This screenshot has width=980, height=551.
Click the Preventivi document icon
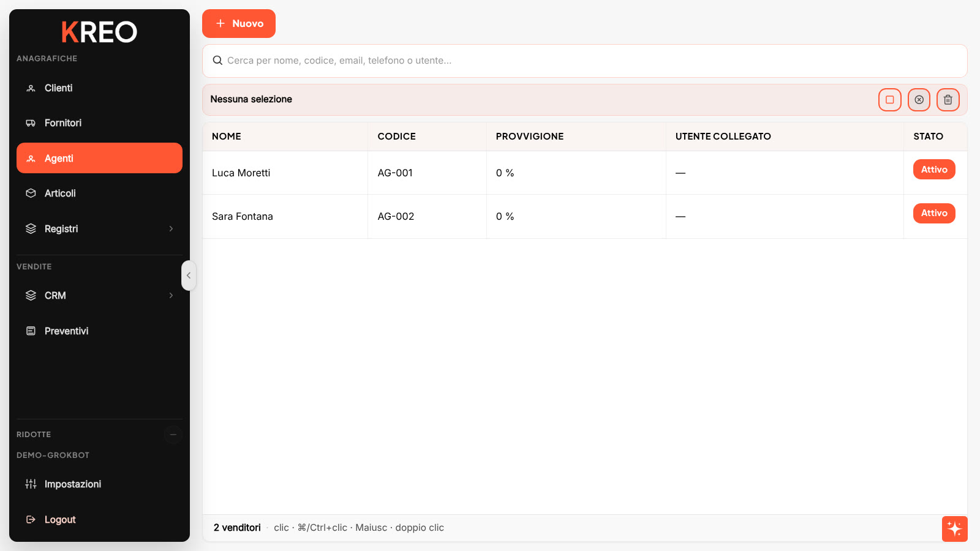pyautogui.click(x=31, y=331)
